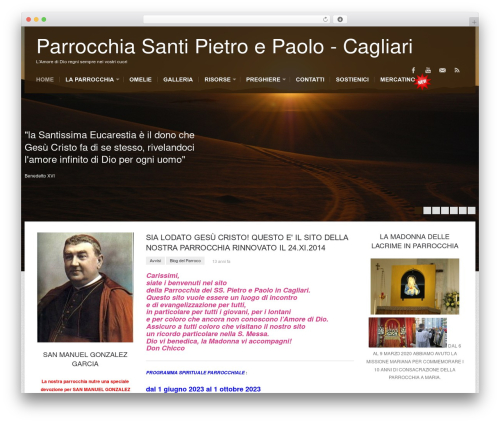Screen dimensions: 500x423
Task: Open the YouTube channel icon
Action: point(428,70)
